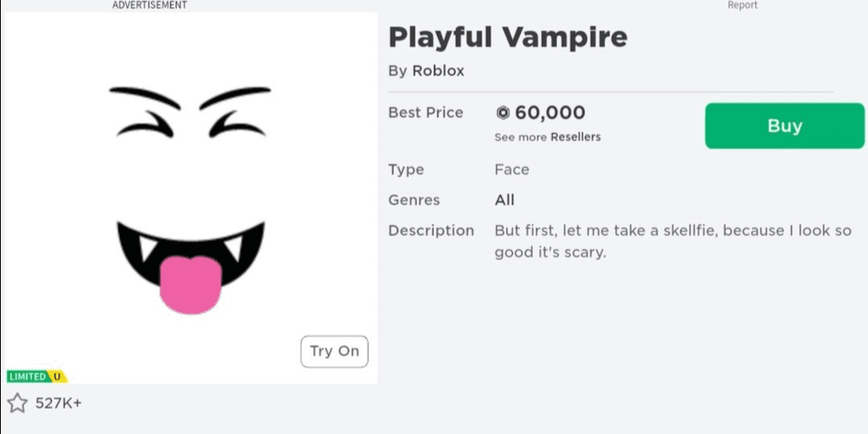This screenshot has height=434, width=868.
Task: Click the 60,000 best price amount
Action: [x=550, y=113]
